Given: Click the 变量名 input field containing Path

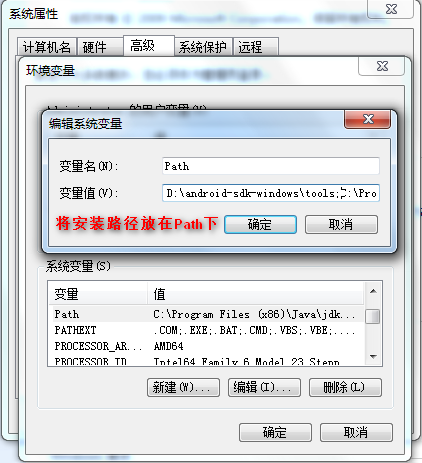Looking at the screenshot, I should pyautogui.click(x=271, y=166).
